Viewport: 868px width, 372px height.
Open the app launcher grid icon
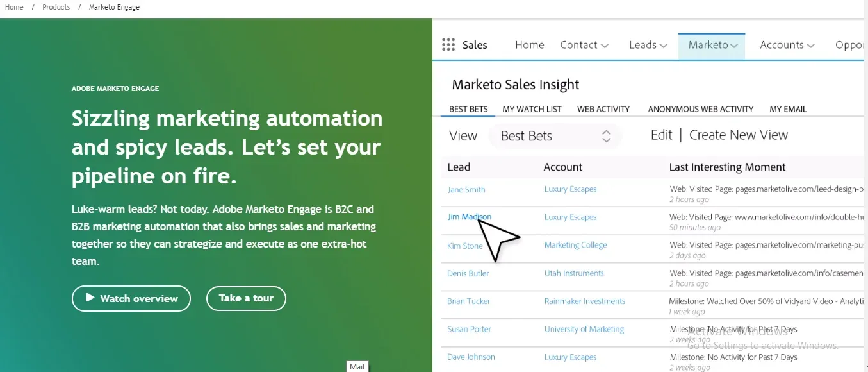tap(448, 45)
